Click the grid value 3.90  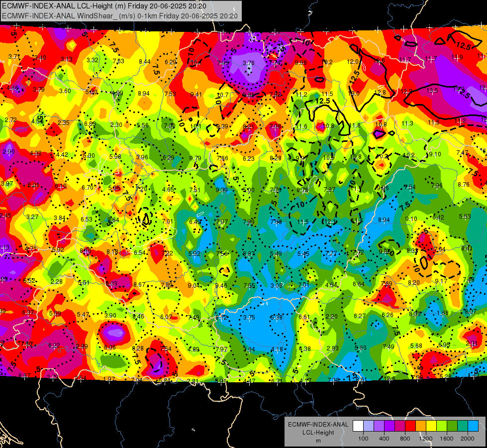[x=110, y=315]
